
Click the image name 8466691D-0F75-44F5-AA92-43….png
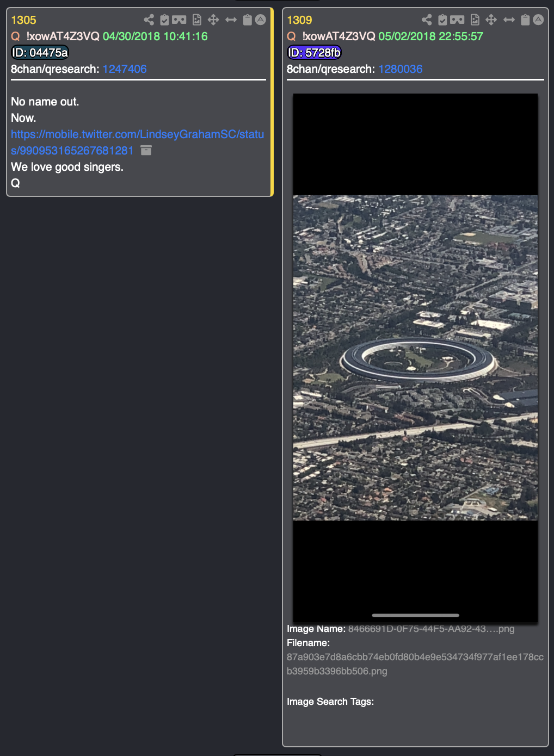click(x=431, y=629)
